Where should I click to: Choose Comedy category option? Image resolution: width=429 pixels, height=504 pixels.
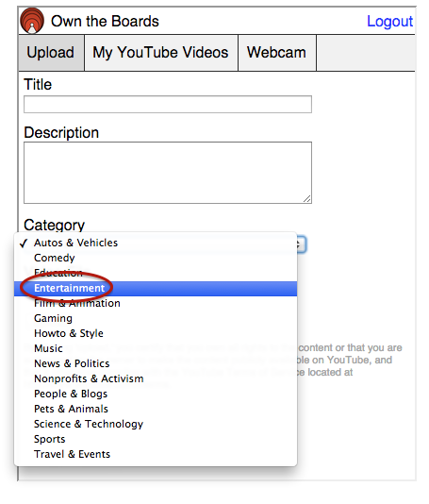tap(156, 258)
